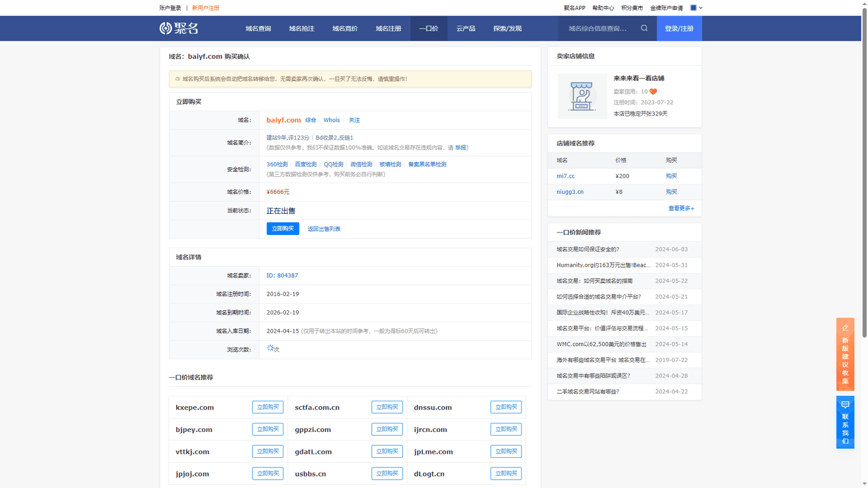The height and width of the screenshot is (488, 868).
Task: Open 域名抢注 menu item
Action: point(301,28)
